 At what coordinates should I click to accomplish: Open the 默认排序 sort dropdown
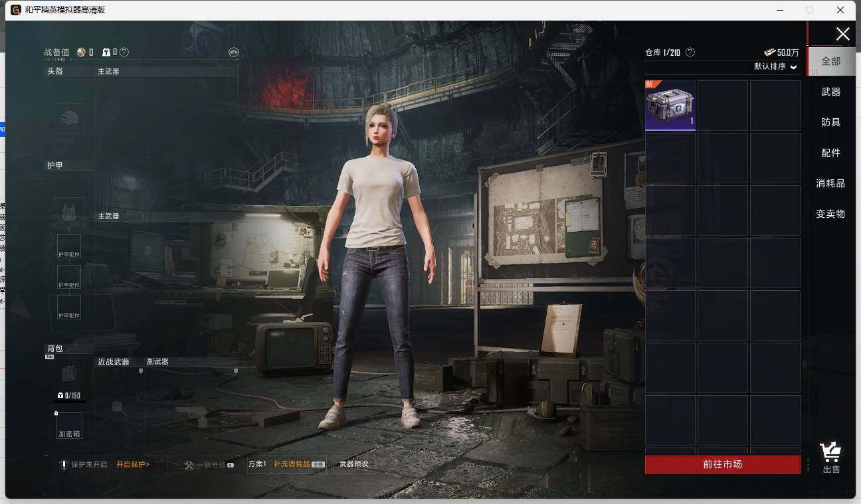point(775,66)
